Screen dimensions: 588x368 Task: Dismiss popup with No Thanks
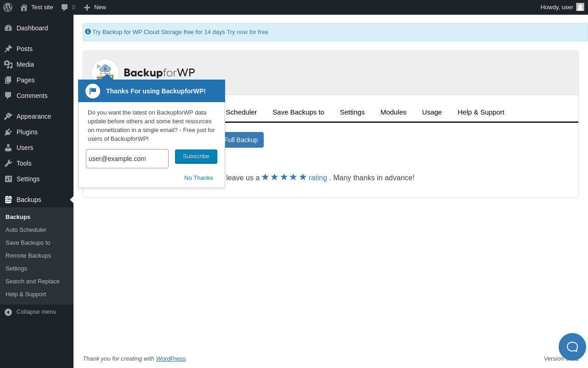click(x=198, y=178)
